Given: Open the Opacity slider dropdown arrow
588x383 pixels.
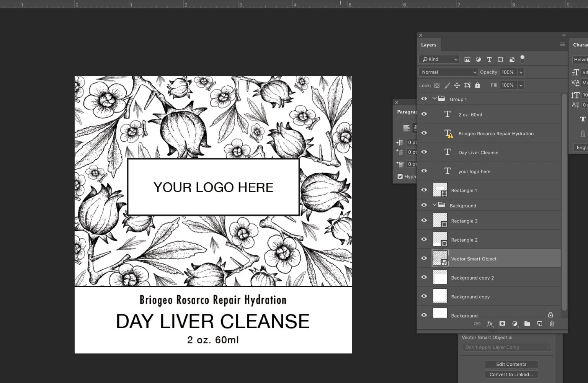Looking at the screenshot, I should coord(521,72).
